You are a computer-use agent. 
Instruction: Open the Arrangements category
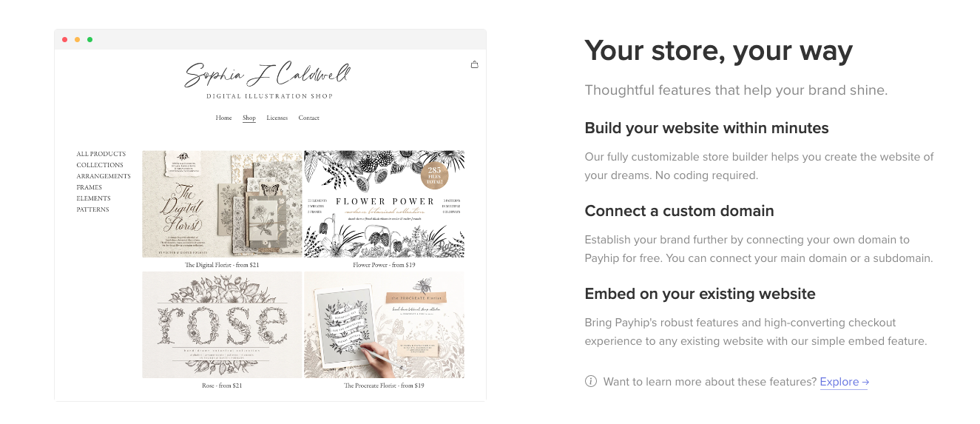coord(104,176)
